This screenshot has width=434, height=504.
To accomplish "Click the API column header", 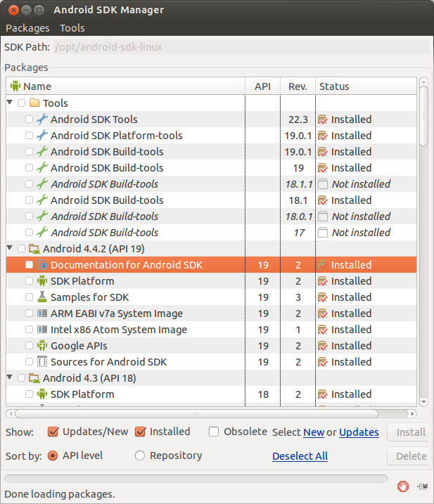I will [262, 86].
